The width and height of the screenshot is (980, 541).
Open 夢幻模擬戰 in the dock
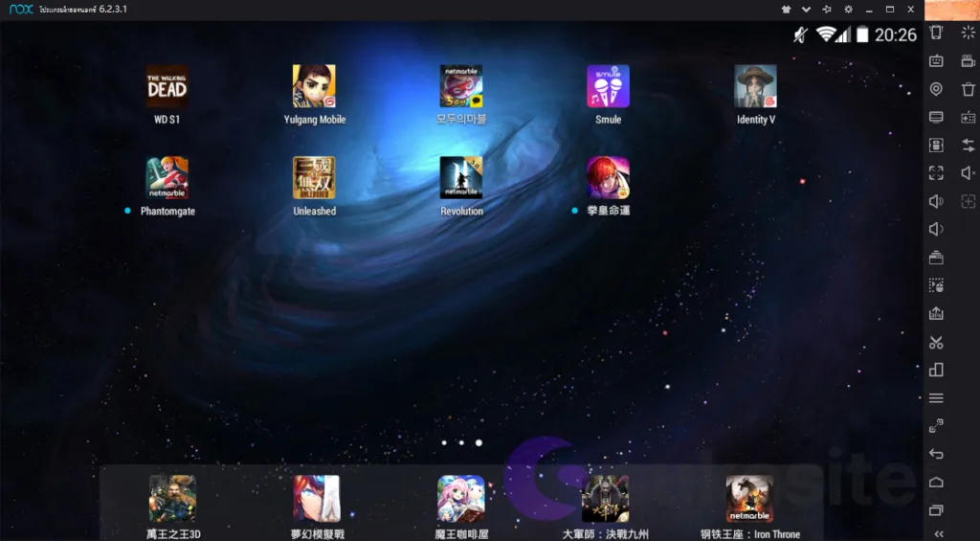pyautogui.click(x=317, y=499)
